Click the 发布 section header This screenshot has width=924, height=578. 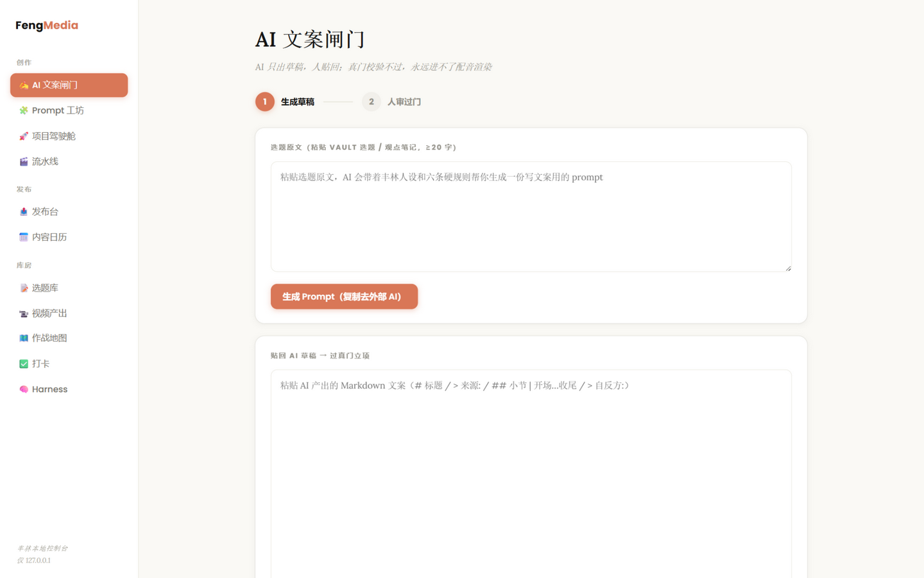click(24, 189)
